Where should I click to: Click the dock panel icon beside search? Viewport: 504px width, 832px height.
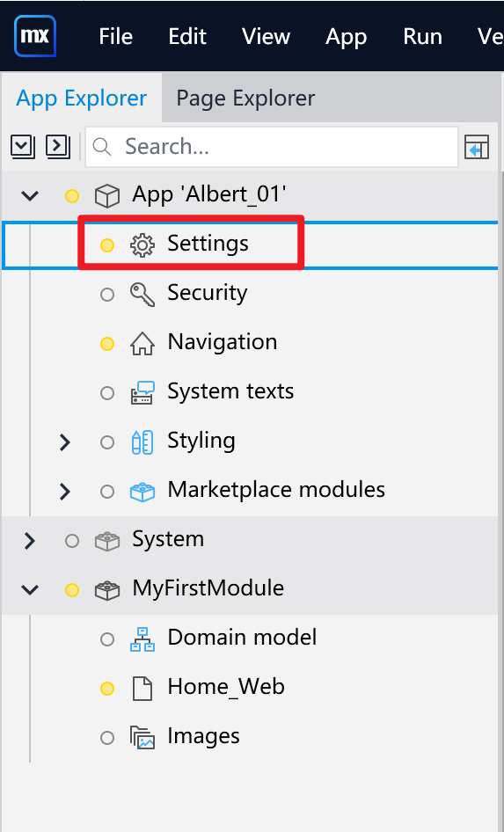click(477, 147)
